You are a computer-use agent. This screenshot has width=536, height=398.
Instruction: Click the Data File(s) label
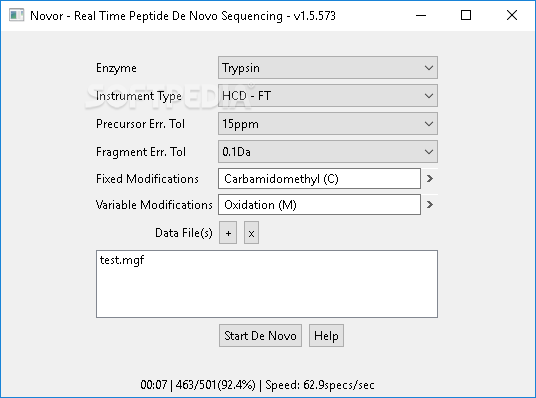click(x=184, y=233)
